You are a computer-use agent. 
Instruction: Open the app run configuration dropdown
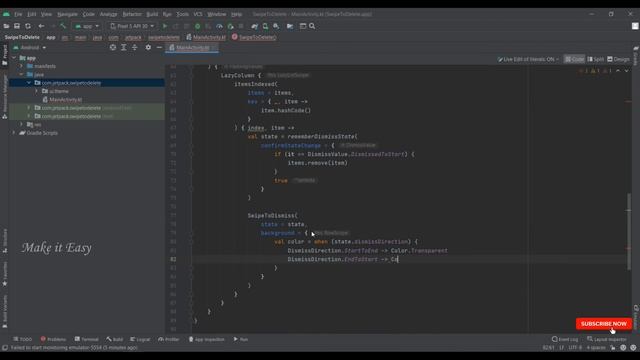pyautogui.click(x=87, y=26)
